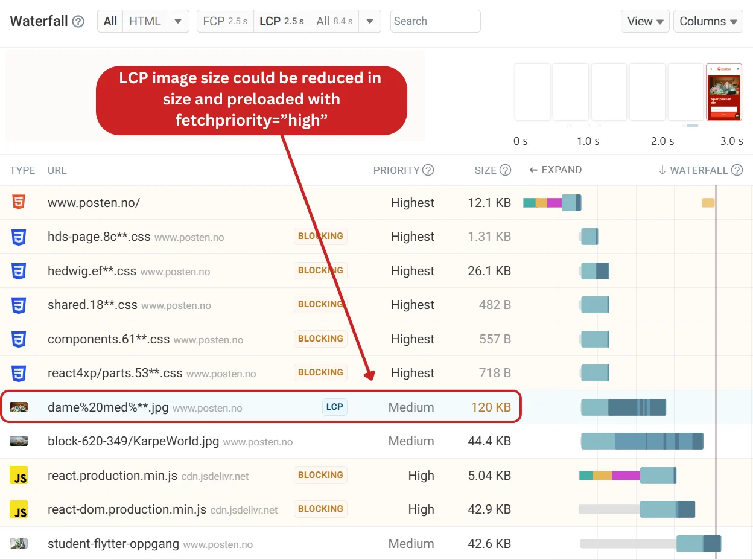
Task: Click the Priority column help icon
Action: [x=428, y=170]
